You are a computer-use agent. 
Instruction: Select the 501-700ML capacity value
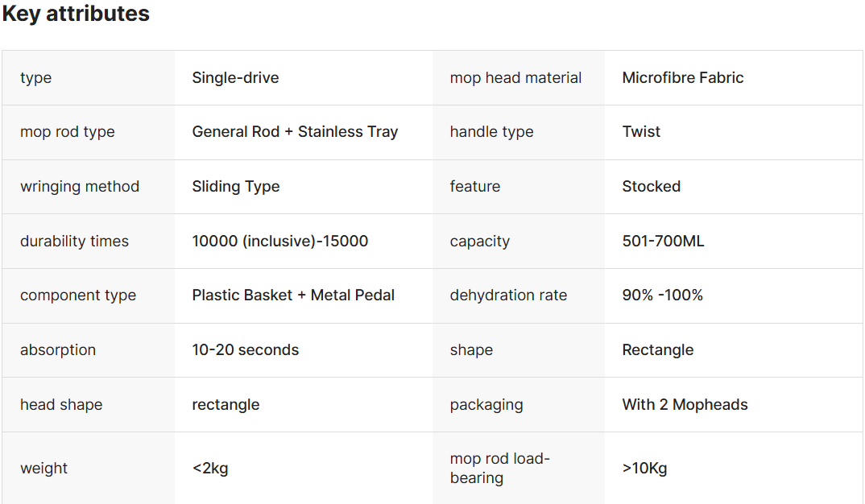pyautogui.click(x=663, y=242)
